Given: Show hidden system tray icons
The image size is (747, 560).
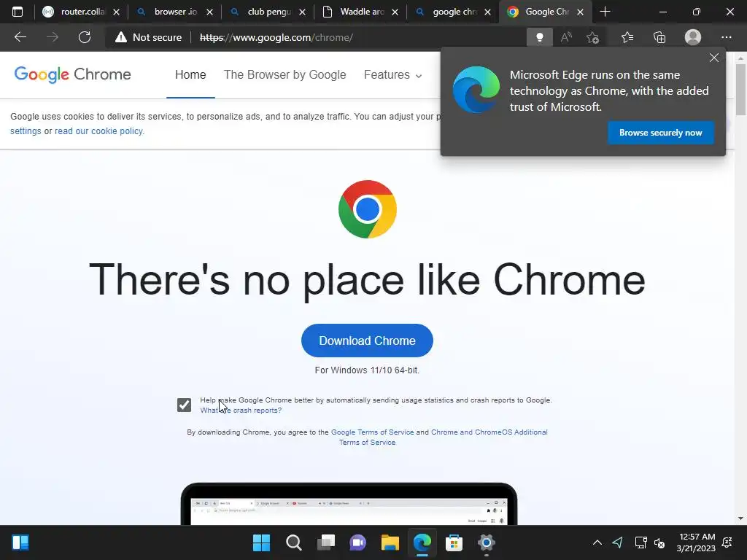Looking at the screenshot, I should point(597,542).
